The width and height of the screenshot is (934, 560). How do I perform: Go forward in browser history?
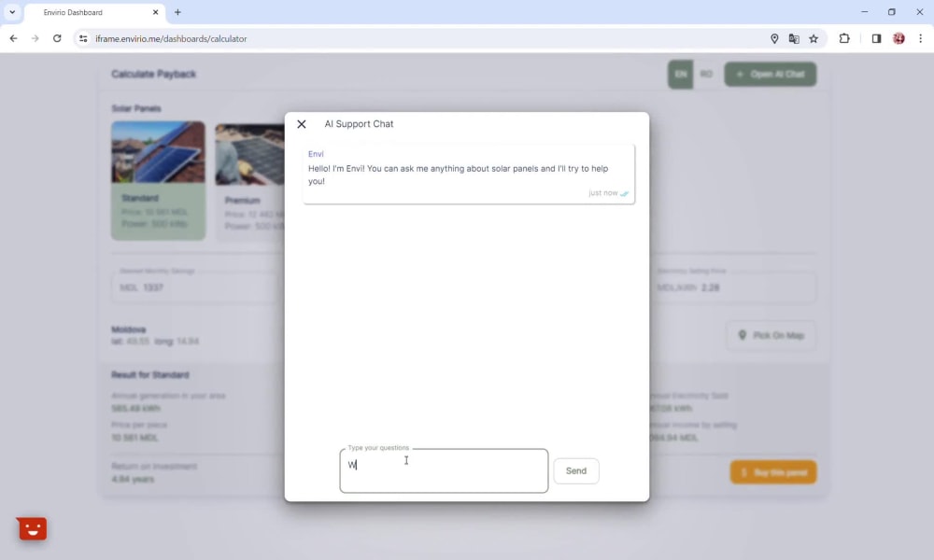(x=35, y=38)
